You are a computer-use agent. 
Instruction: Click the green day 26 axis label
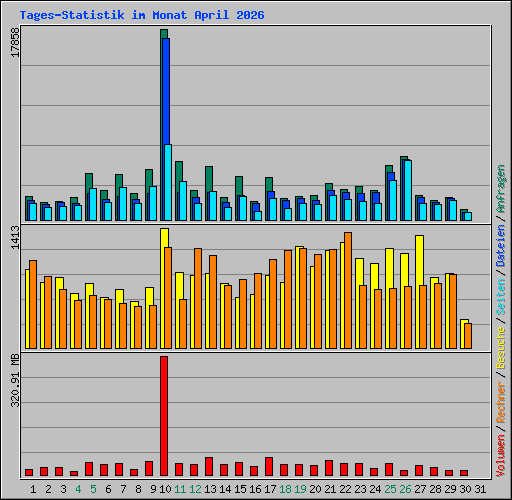coord(405,489)
